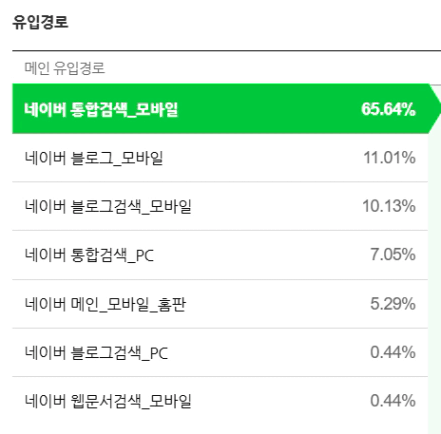The image size is (441, 434).
Task: Click the 5.29% percentage value
Action: click(393, 304)
